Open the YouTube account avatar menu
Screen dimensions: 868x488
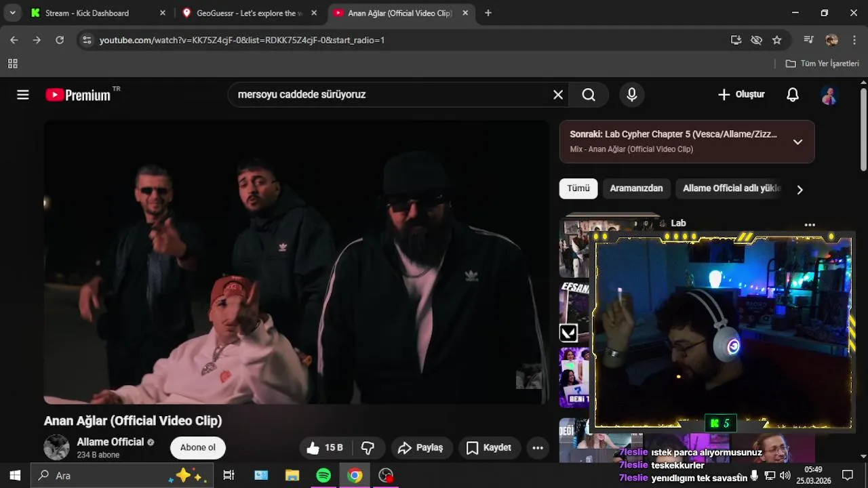pos(829,95)
